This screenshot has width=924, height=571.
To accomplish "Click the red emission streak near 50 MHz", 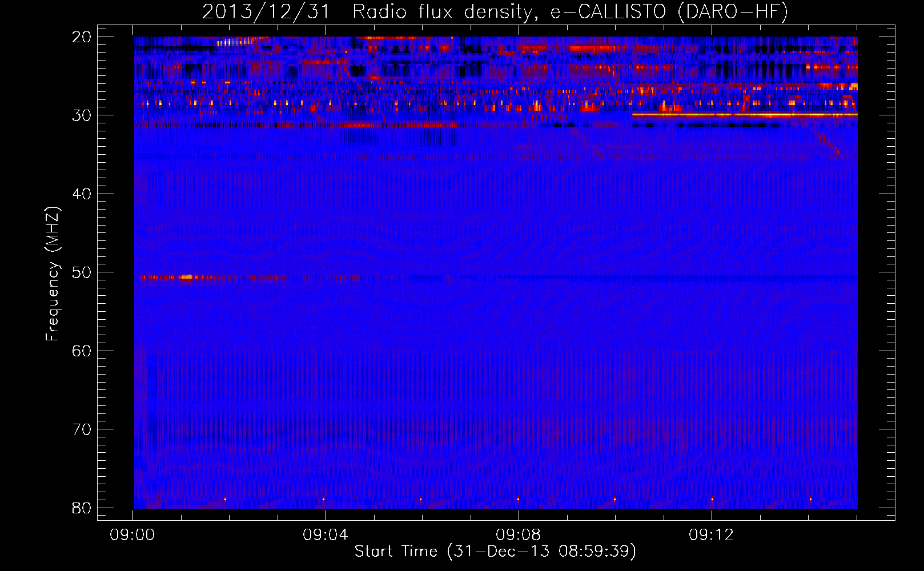I will [251, 278].
